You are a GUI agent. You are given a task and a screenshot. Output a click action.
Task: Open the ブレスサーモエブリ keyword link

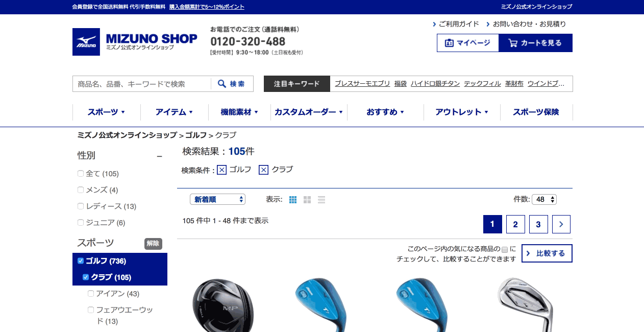click(362, 84)
